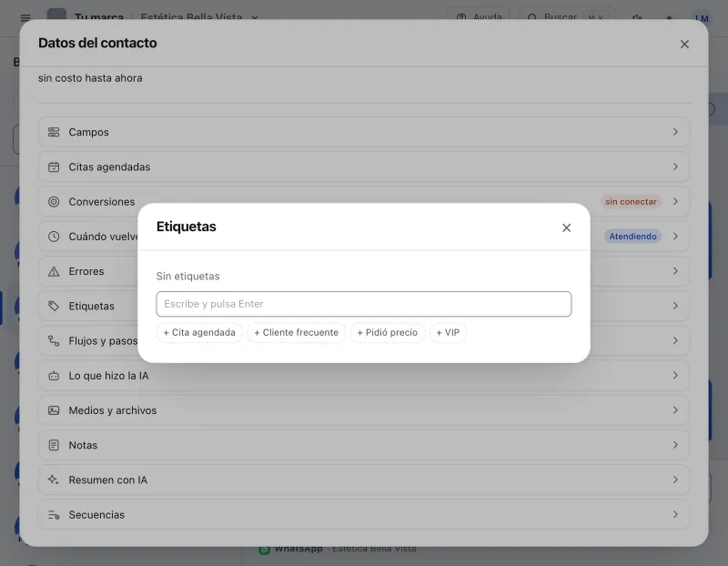
Task: Click the tag icon in the Etiquetas row
Action: (x=54, y=306)
